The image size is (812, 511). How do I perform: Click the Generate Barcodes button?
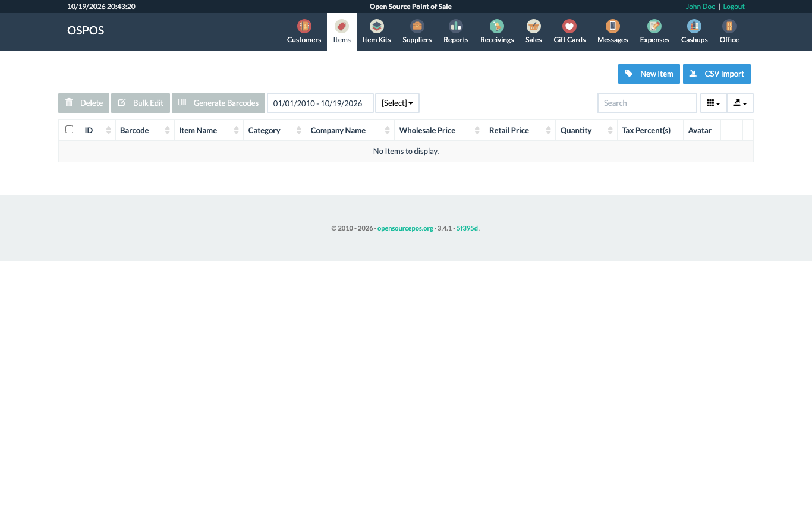click(219, 103)
